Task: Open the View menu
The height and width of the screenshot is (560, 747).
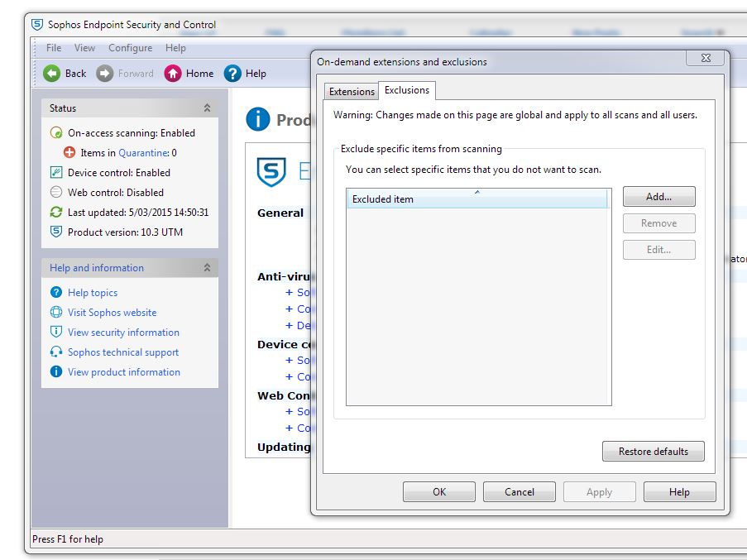Action: coord(85,48)
